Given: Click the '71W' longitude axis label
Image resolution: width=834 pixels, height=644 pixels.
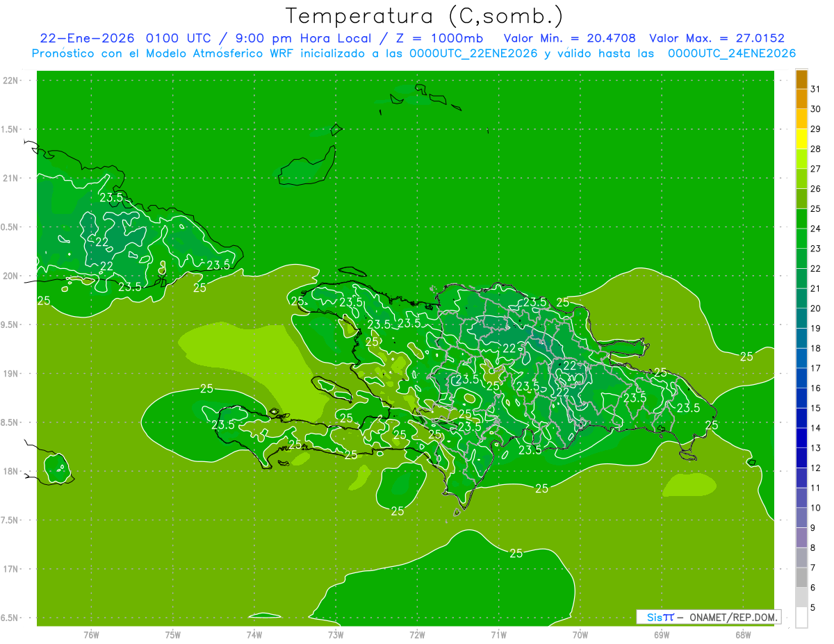Looking at the screenshot, I should [498, 634].
